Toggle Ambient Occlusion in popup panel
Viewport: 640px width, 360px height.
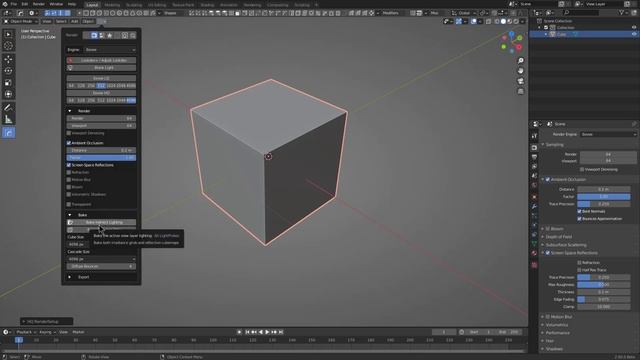[x=69, y=143]
